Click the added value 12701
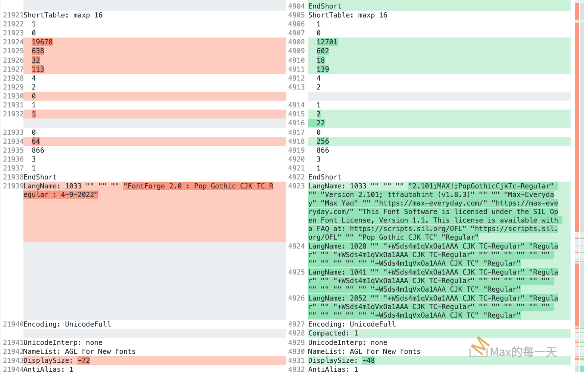 coord(327,42)
